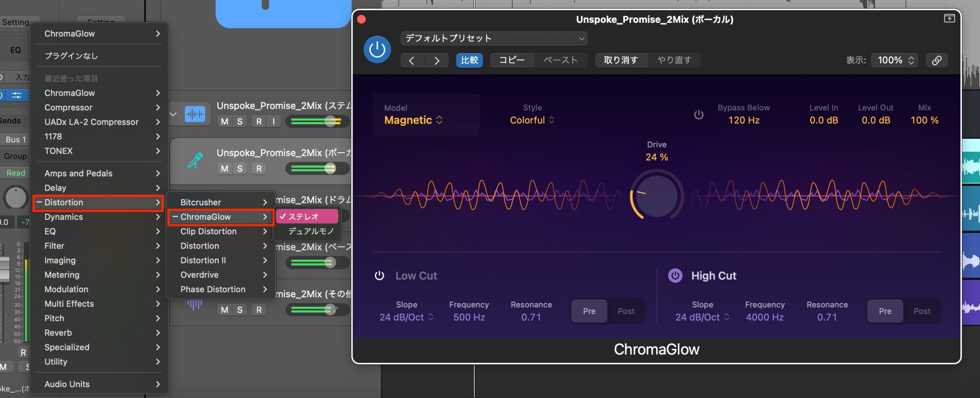Click the 比較 compare button
This screenshot has width=980, height=398.
coord(469,60)
